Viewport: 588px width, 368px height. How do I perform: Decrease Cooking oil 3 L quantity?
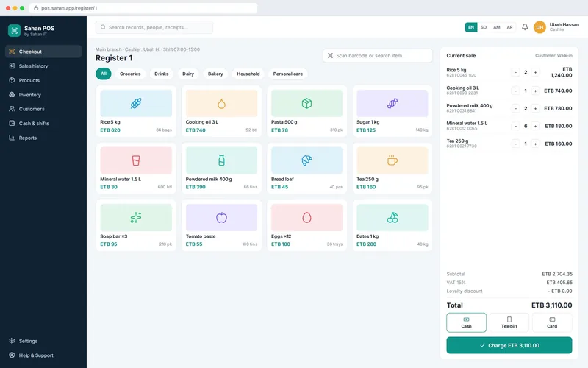click(515, 91)
